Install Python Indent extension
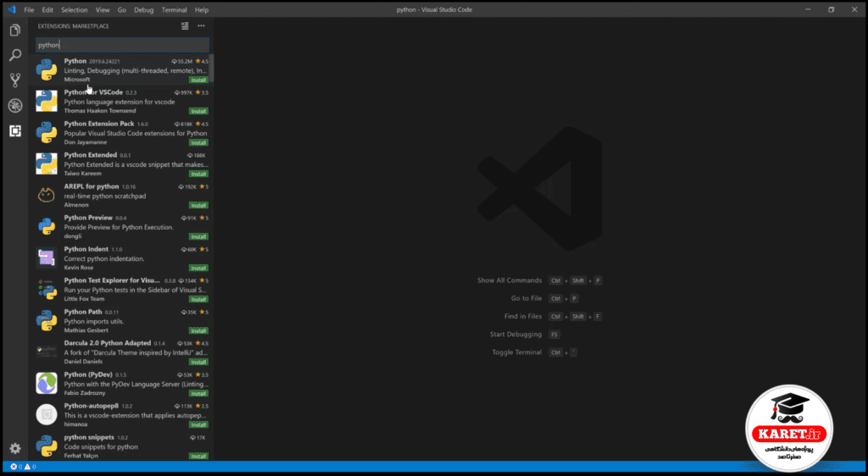The width and height of the screenshot is (868, 476). point(198,268)
